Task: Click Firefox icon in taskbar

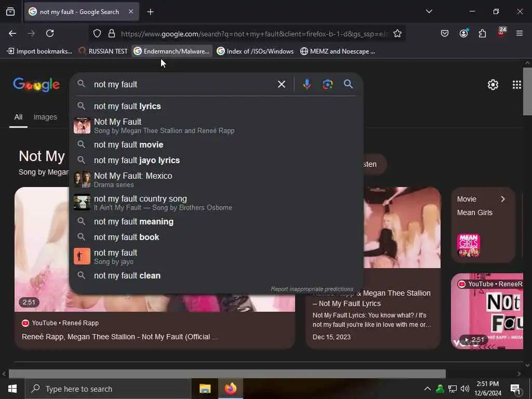Action: 230,389
